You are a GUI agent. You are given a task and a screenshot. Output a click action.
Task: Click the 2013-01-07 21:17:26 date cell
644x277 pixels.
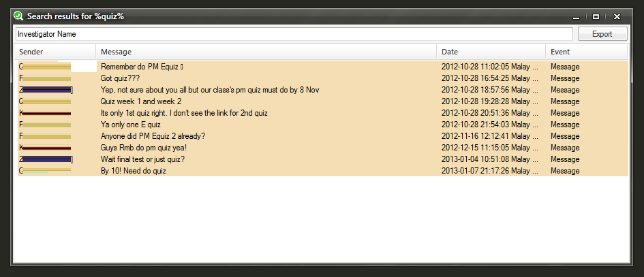489,171
